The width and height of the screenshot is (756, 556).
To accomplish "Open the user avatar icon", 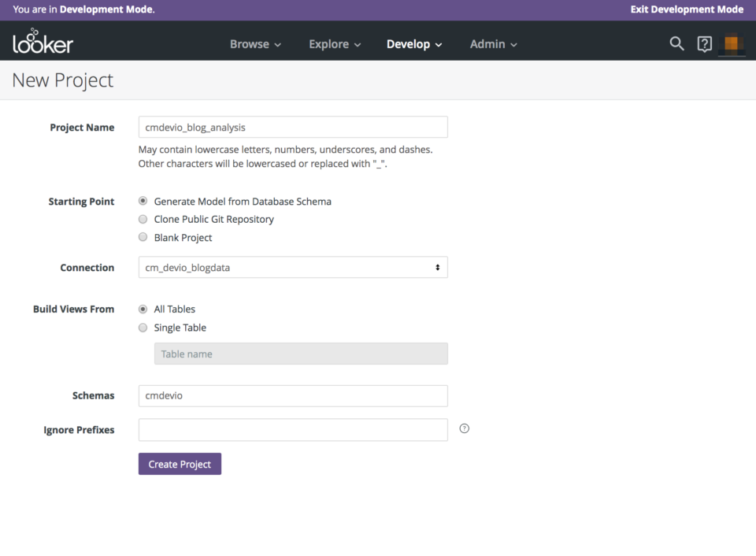I will coord(732,44).
